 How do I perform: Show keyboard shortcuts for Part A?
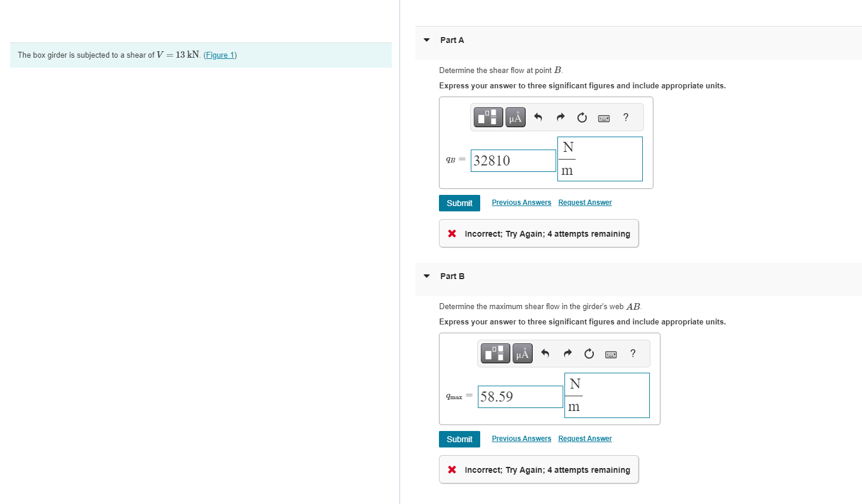coord(604,118)
